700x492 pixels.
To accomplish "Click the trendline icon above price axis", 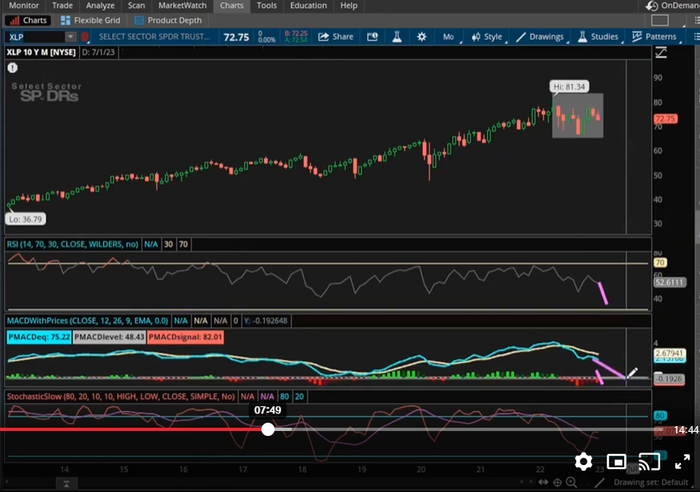I will coord(661,53).
